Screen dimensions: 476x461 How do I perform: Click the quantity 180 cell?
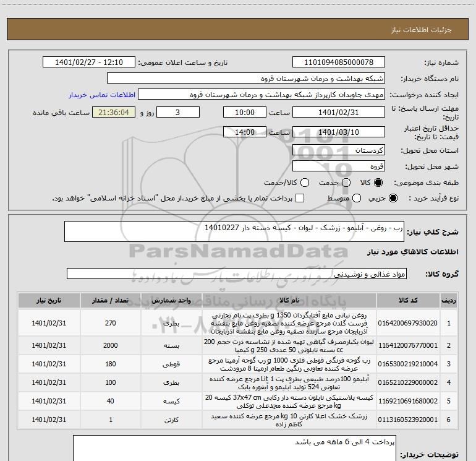click(x=111, y=364)
